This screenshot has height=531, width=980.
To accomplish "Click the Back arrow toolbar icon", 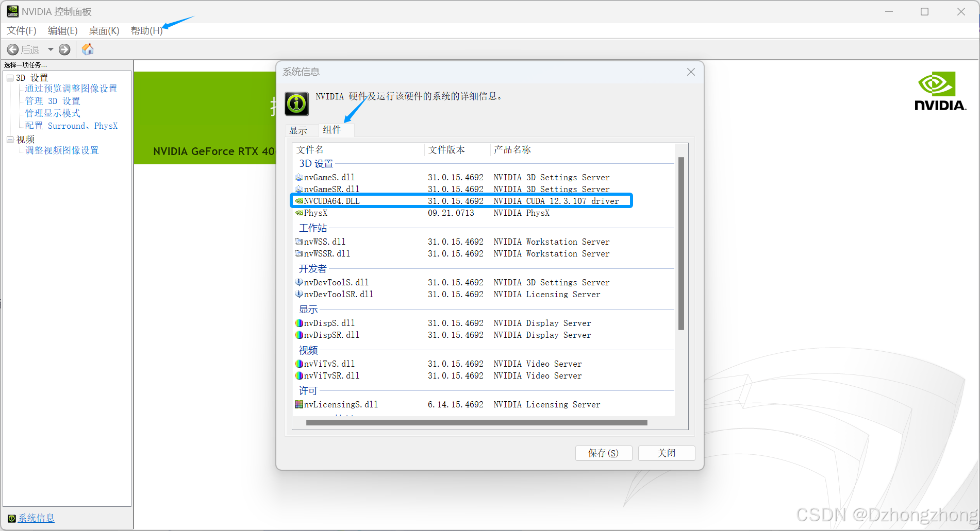I will (x=13, y=49).
